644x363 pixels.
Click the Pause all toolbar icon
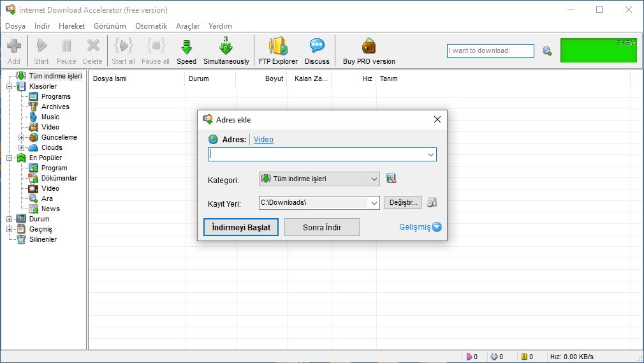[x=155, y=51]
